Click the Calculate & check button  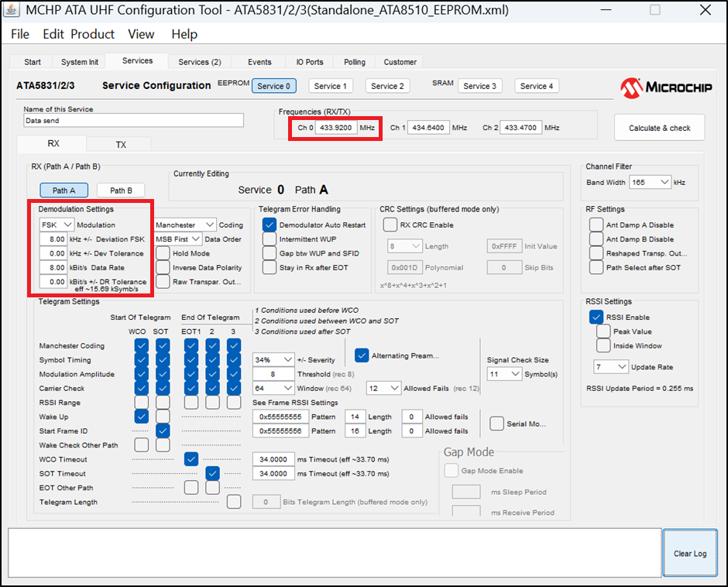[x=659, y=128]
